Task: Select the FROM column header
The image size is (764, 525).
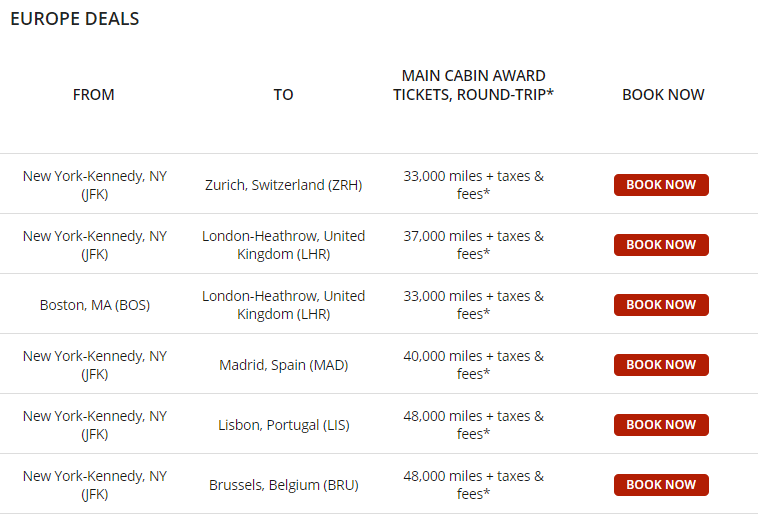Action: [x=94, y=95]
